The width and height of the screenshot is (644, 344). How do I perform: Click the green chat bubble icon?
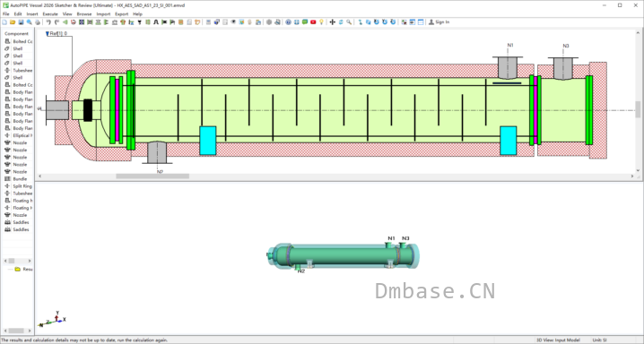pyautogui.click(x=305, y=22)
